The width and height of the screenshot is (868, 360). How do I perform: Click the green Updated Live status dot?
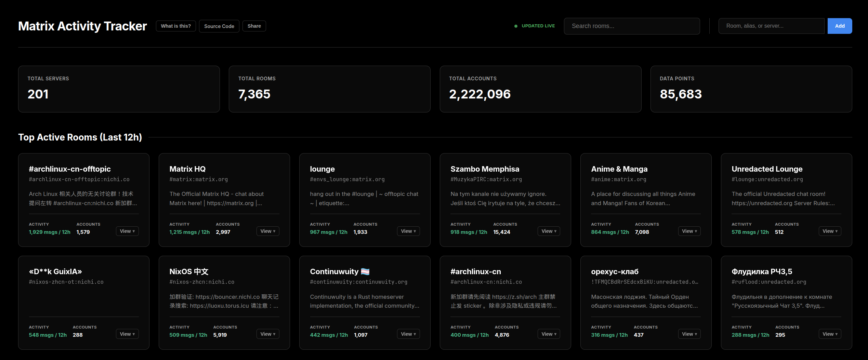[x=516, y=26]
